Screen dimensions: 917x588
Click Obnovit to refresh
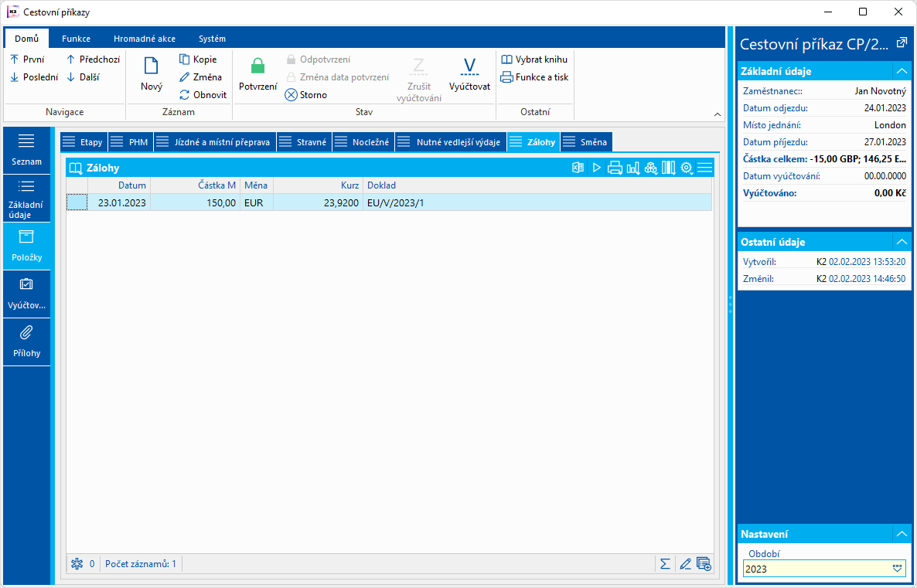click(x=203, y=95)
